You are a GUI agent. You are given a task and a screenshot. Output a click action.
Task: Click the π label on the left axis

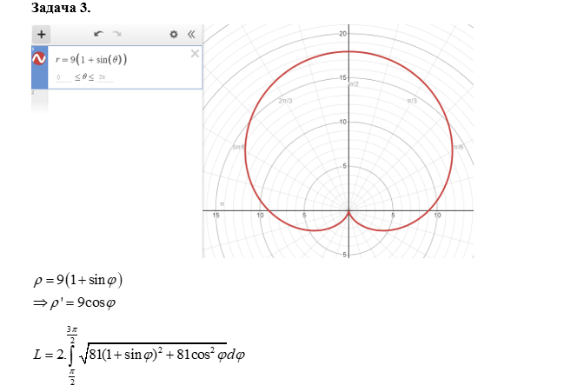click(222, 204)
